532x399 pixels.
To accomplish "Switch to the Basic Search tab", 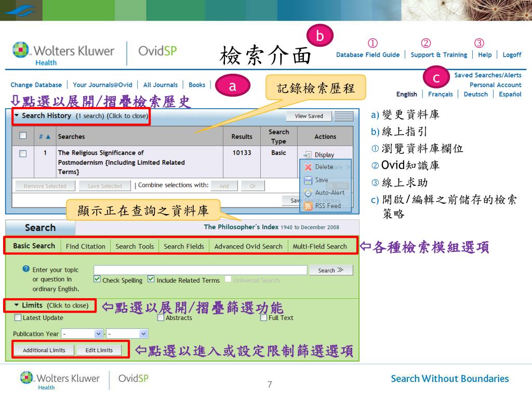I will (34, 246).
